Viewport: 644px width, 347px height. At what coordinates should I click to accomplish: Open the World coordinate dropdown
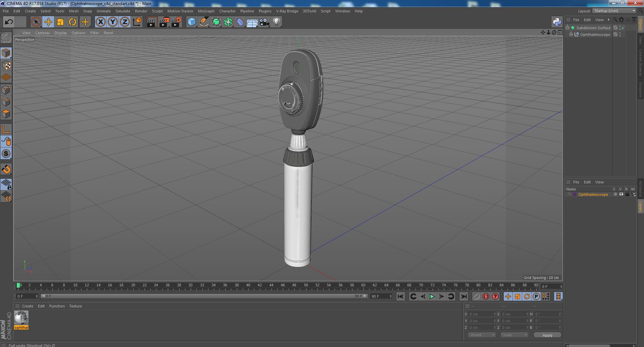[x=482, y=335]
